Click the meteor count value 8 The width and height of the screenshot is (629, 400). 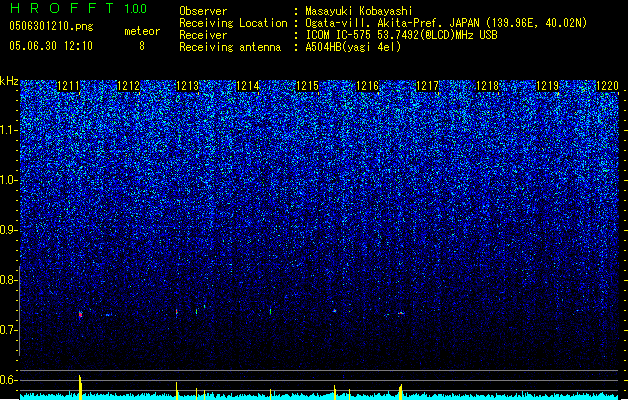tap(142, 46)
